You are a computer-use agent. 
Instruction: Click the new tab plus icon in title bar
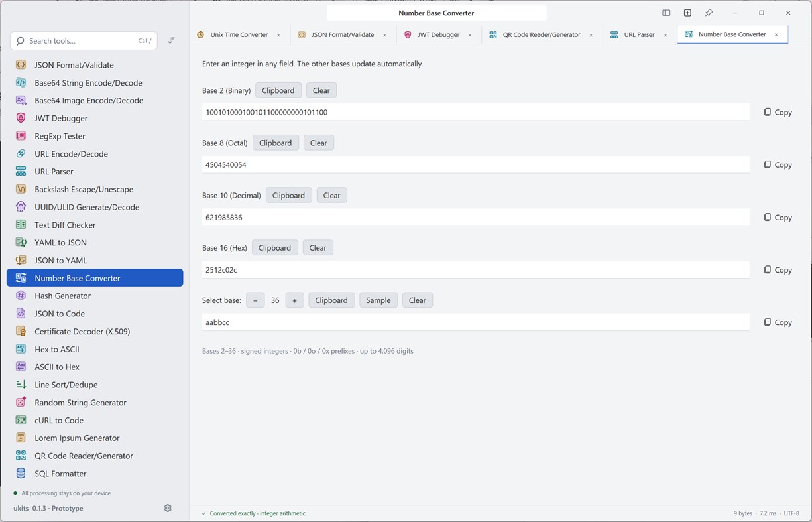(687, 13)
